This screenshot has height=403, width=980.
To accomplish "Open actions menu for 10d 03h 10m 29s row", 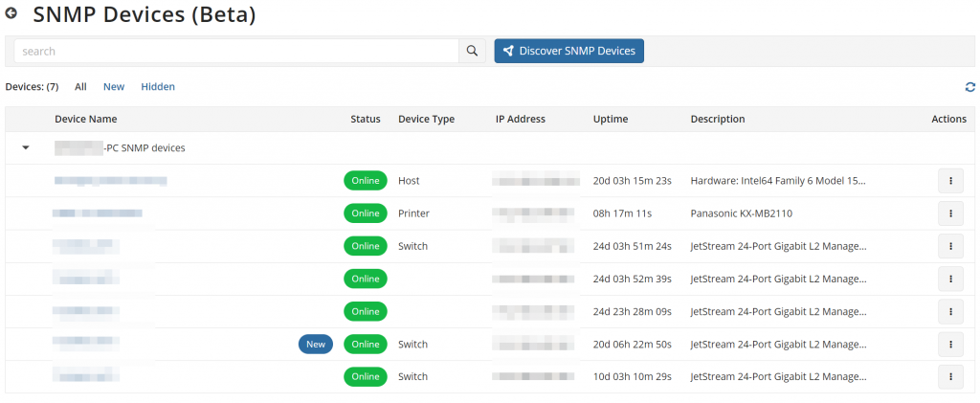I will [x=950, y=377].
